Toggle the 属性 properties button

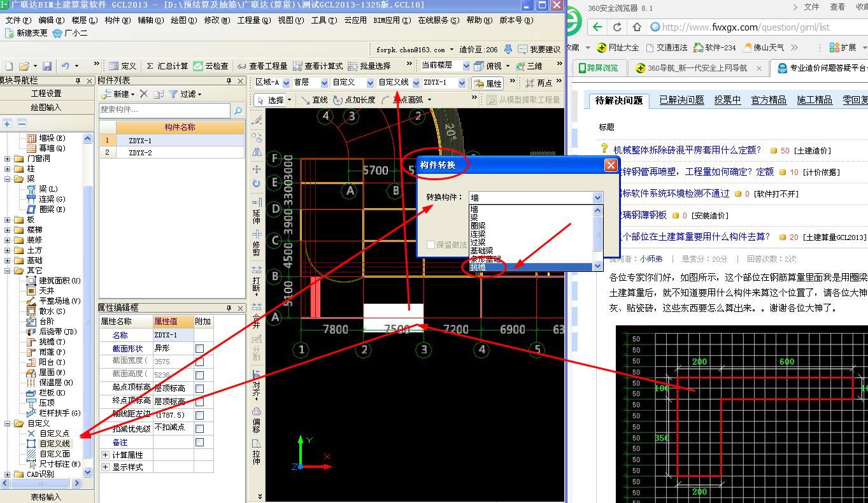tap(488, 83)
